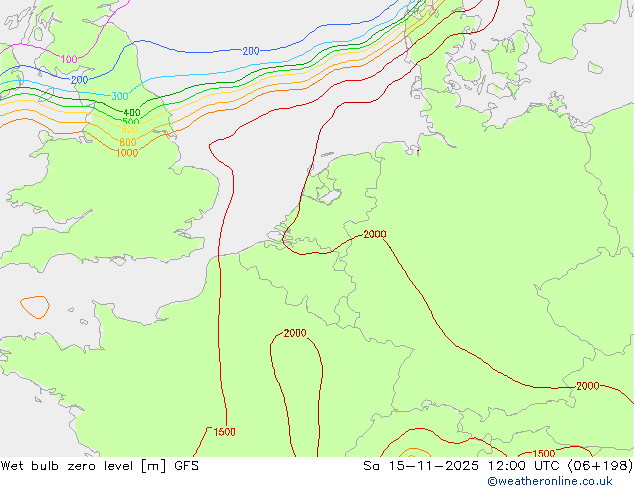Click the orange 800 contour label

tap(128, 142)
